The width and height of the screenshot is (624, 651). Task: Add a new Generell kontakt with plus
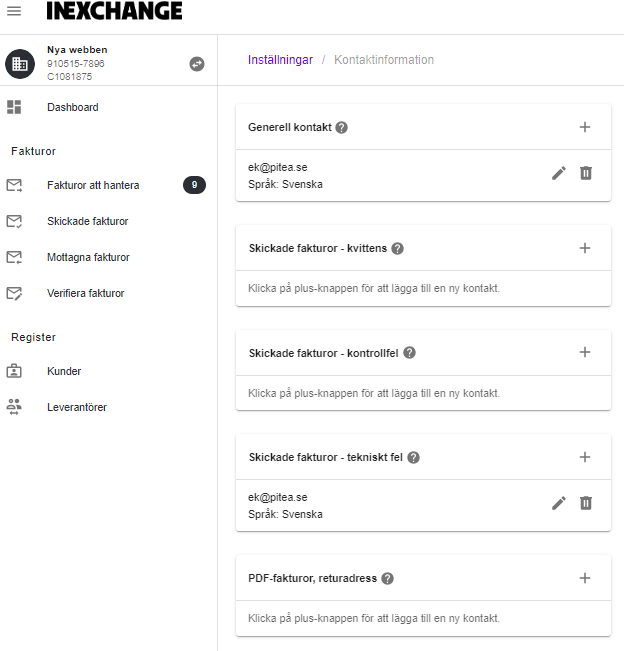point(585,127)
